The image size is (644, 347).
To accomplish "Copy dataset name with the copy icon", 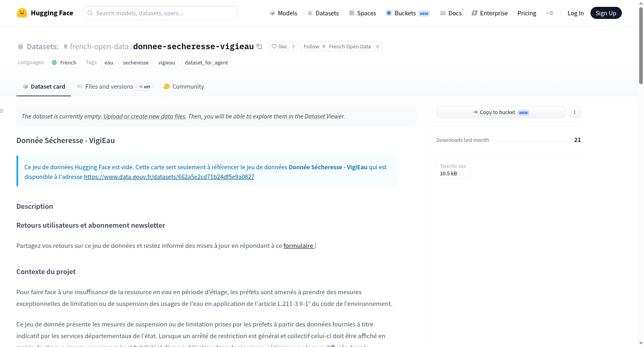I will point(260,46).
